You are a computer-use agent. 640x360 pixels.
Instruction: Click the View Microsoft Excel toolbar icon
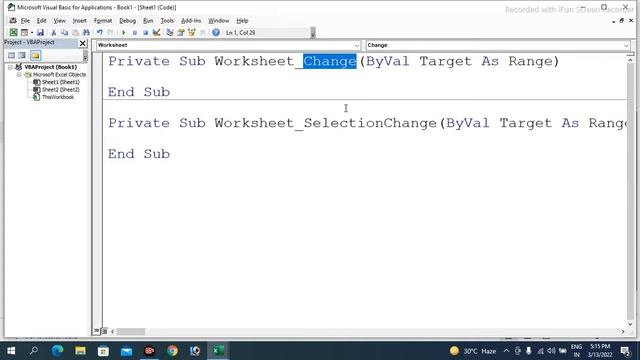(13, 32)
